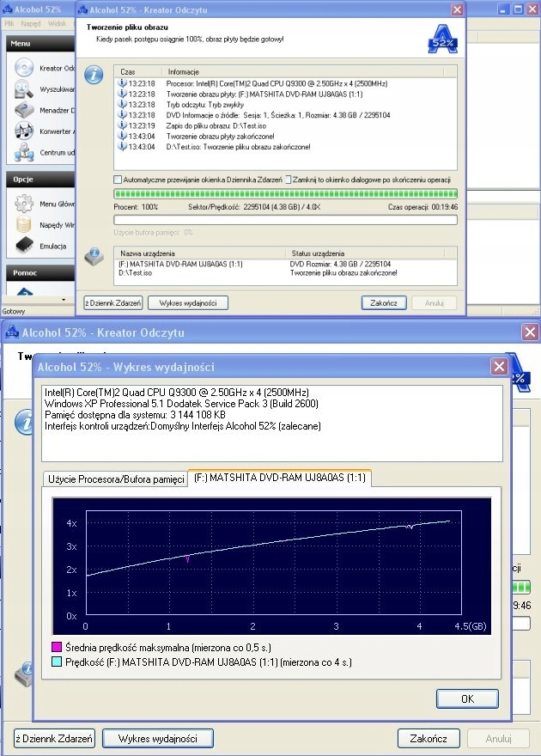Click info icon of DVD Informacje o źródle row
541x756 pixels.
click(x=122, y=115)
